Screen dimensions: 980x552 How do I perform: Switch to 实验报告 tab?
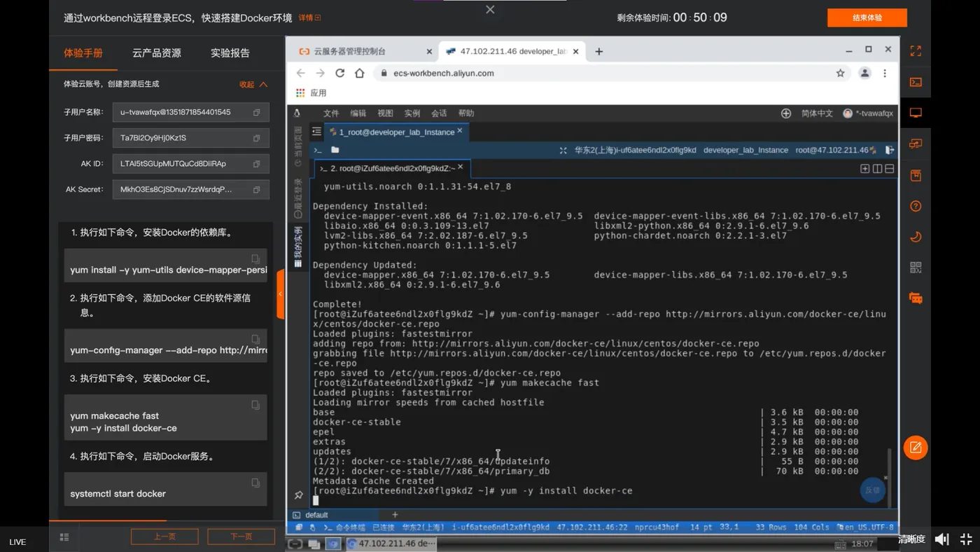[230, 53]
